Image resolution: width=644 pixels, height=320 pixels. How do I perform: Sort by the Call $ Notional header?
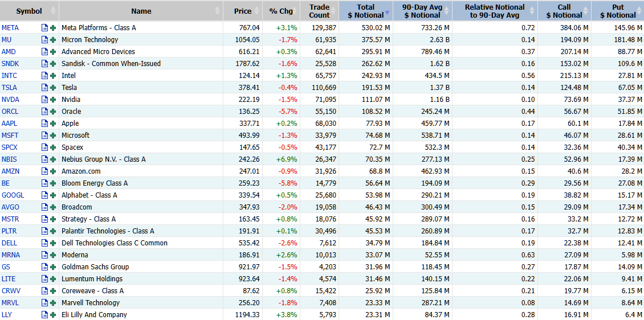click(x=564, y=11)
